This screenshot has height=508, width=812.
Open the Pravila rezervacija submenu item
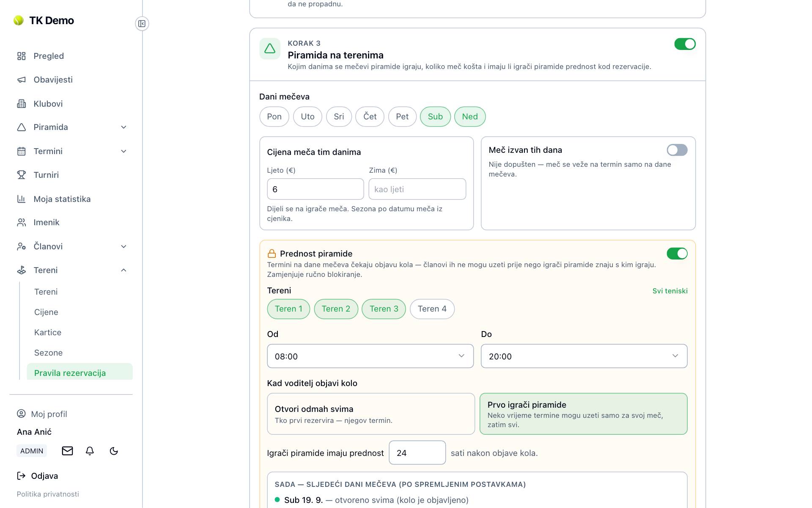click(80, 372)
